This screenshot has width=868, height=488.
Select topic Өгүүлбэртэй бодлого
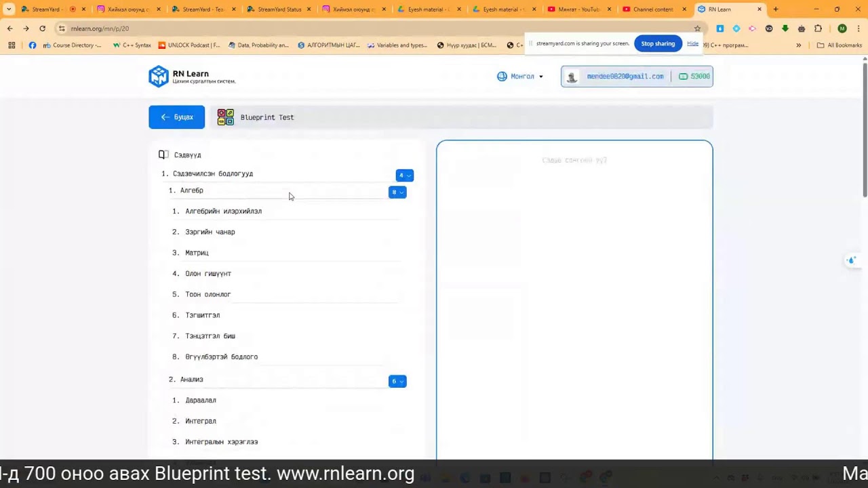(221, 357)
